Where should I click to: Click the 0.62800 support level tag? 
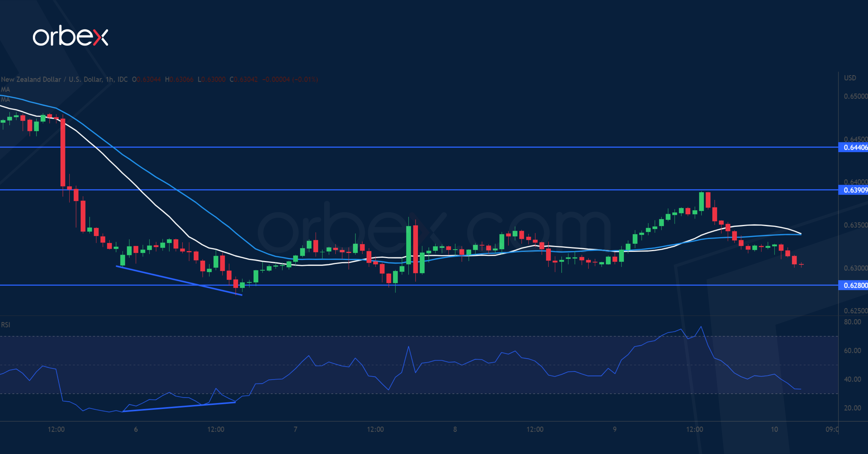[x=855, y=285]
